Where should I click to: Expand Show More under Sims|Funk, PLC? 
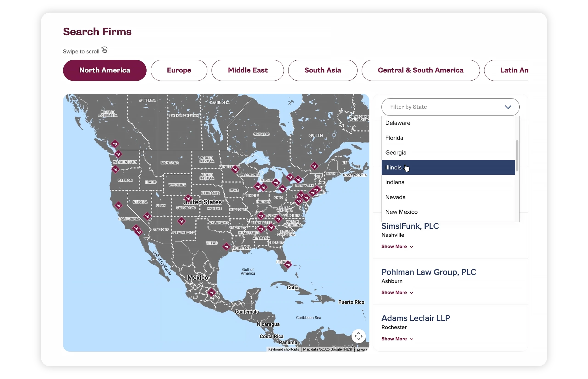(397, 246)
